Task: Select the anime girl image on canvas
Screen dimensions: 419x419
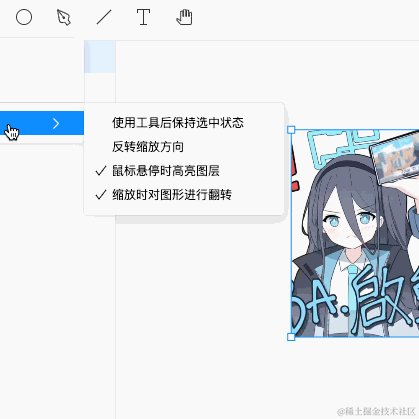Action: tap(355, 233)
